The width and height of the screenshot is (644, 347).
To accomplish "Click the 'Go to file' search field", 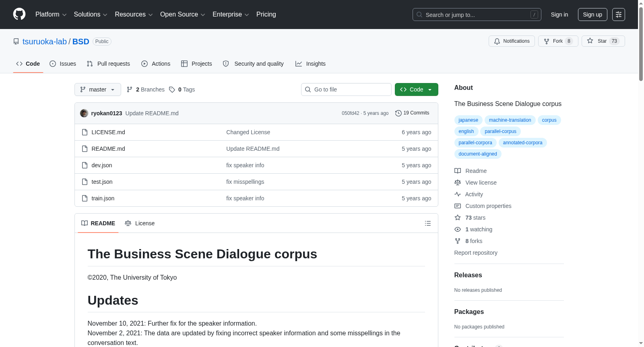I will coord(346,89).
